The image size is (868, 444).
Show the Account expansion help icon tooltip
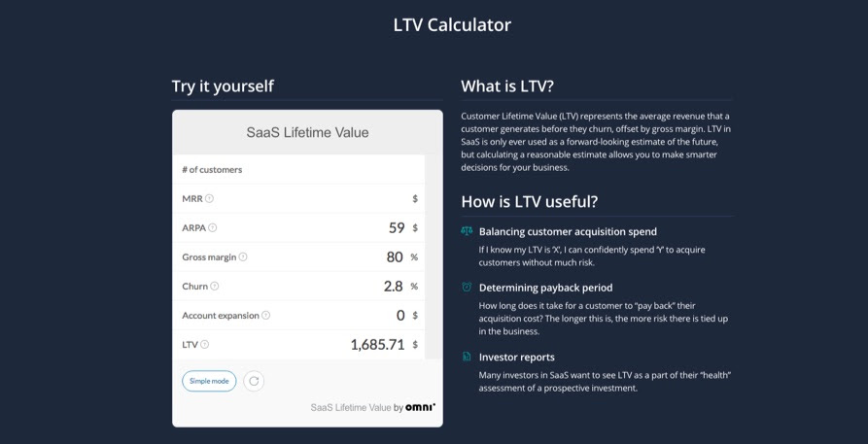coord(265,316)
